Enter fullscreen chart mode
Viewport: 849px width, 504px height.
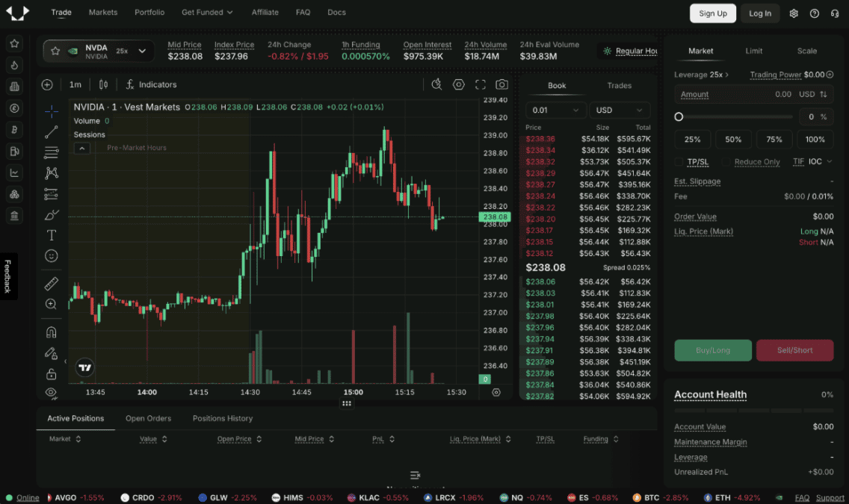tap(481, 84)
